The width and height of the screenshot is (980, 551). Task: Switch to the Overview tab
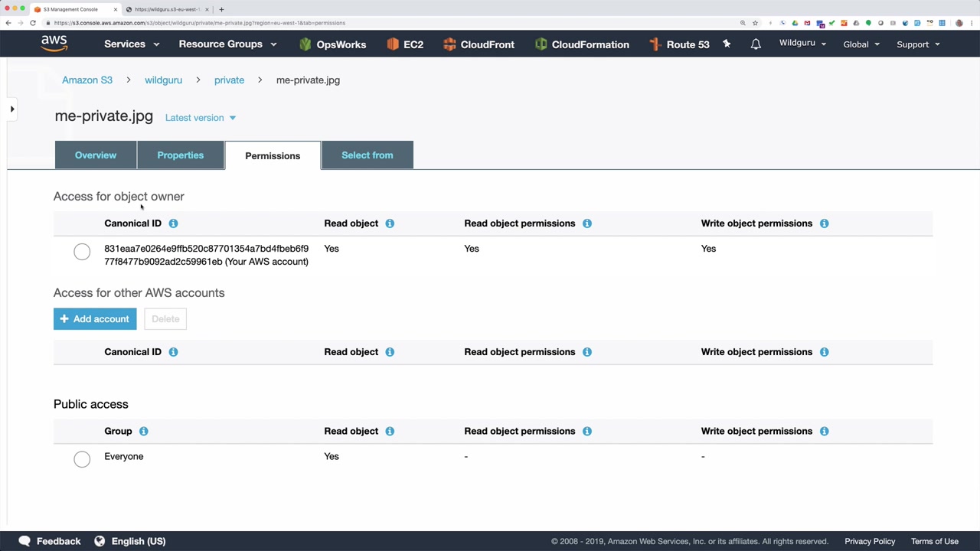point(96,155)
